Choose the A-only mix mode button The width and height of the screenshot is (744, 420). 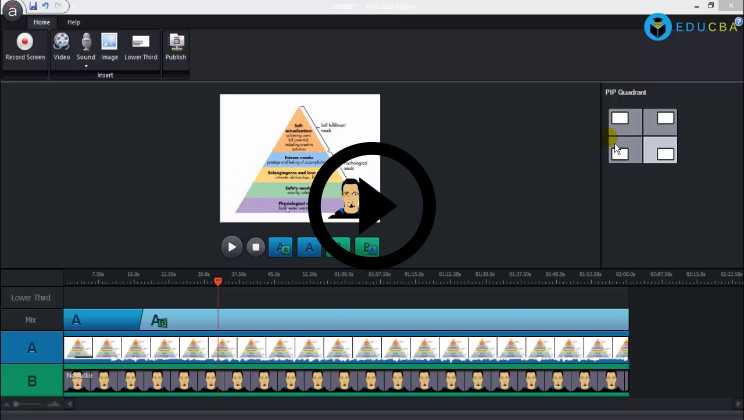coord(310,246)
